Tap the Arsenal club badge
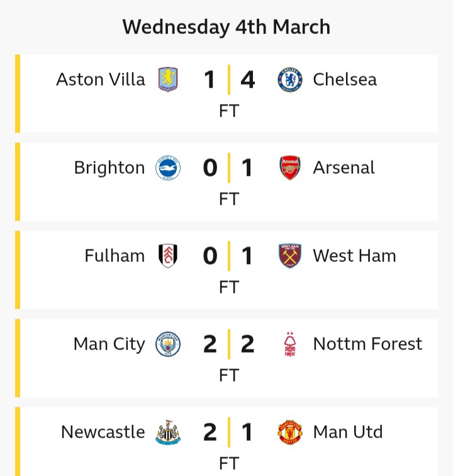 click(290, 168)
